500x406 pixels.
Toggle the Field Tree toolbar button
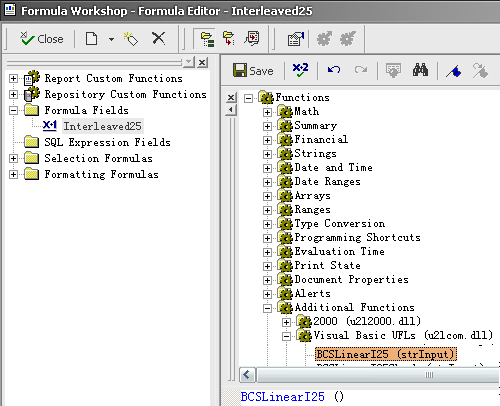pyautogui.click(x=229, y=39)
